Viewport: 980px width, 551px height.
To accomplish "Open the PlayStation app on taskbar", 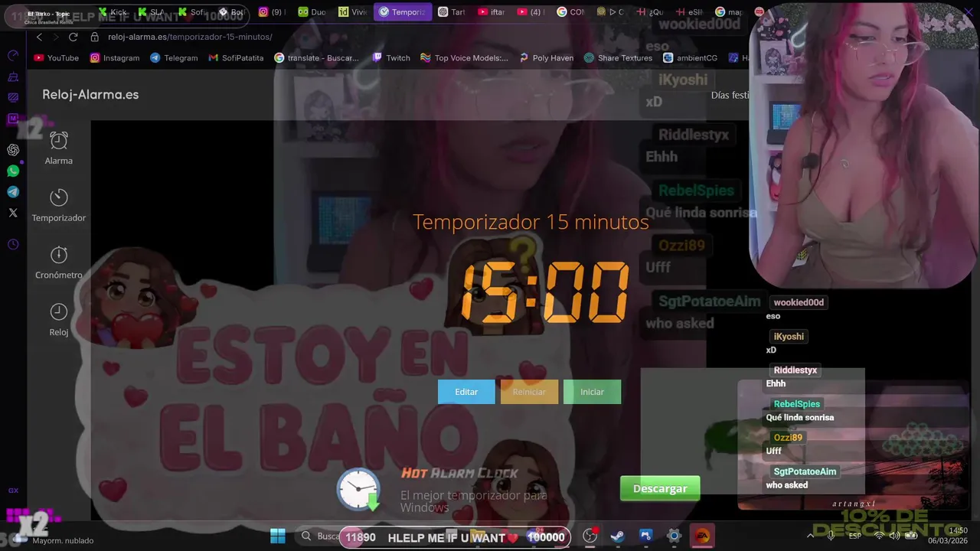I will coord(645,536).
